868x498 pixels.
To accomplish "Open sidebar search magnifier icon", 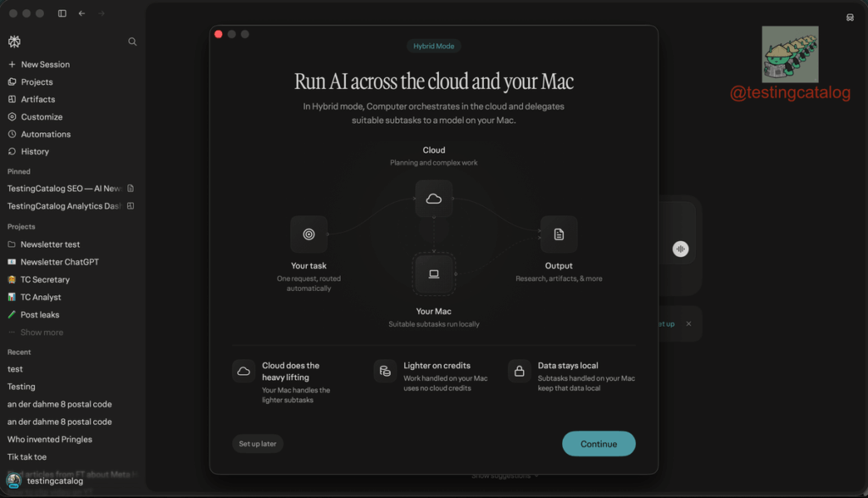I will click(x=132, y=42).
